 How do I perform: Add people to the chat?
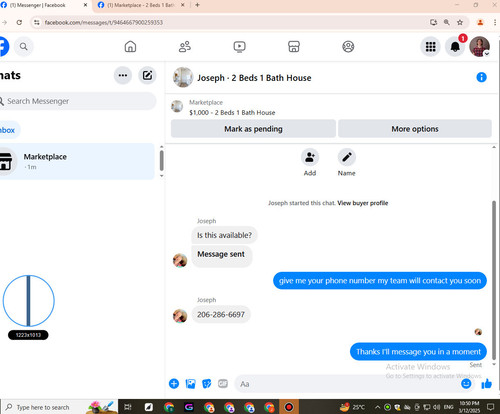(x=310, y=157)
